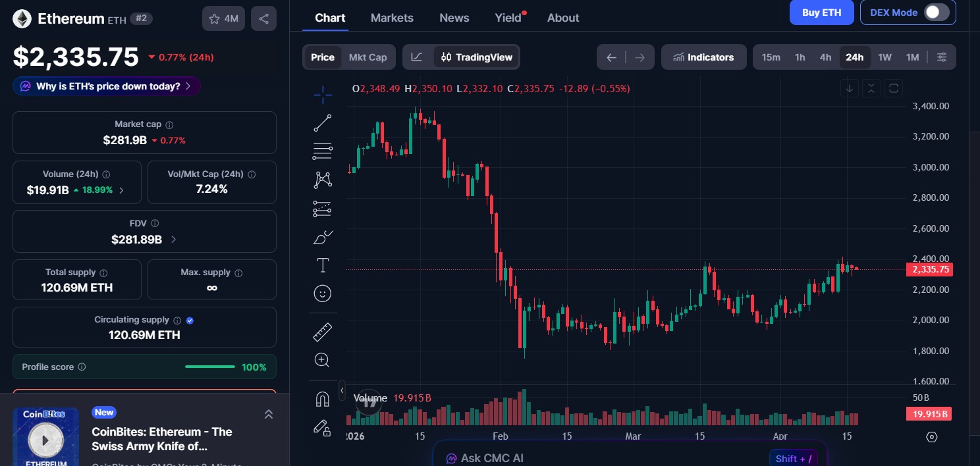The height and width of the screenshot is (466, 980).
Task: Expand the FDV details panel
Action: pyautogui.click(x=173, y=240)
